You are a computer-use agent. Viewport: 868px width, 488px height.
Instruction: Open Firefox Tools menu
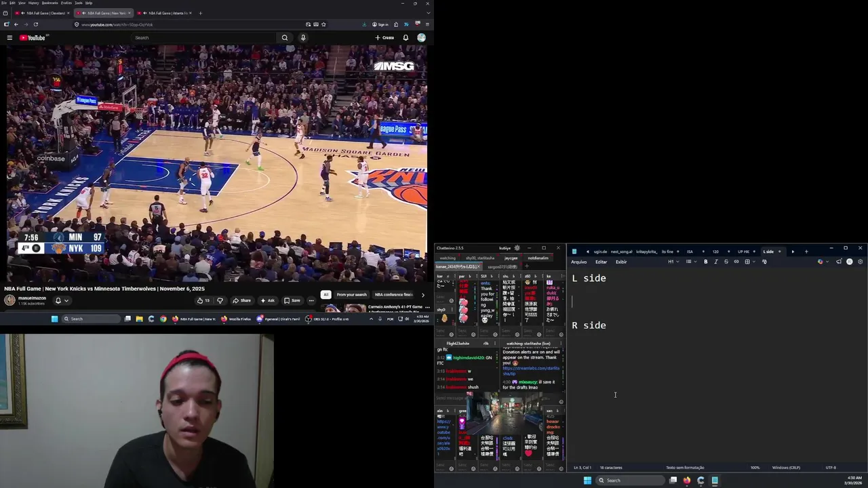click(79, 3)
